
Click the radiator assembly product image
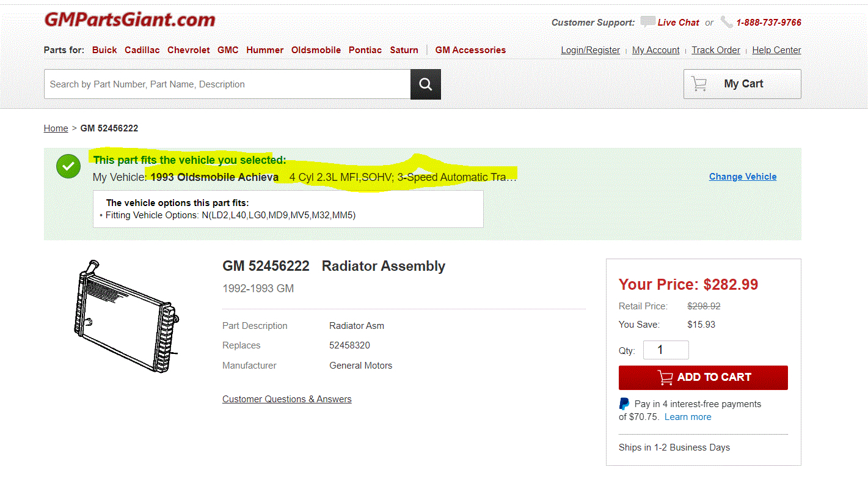(126, 316)
